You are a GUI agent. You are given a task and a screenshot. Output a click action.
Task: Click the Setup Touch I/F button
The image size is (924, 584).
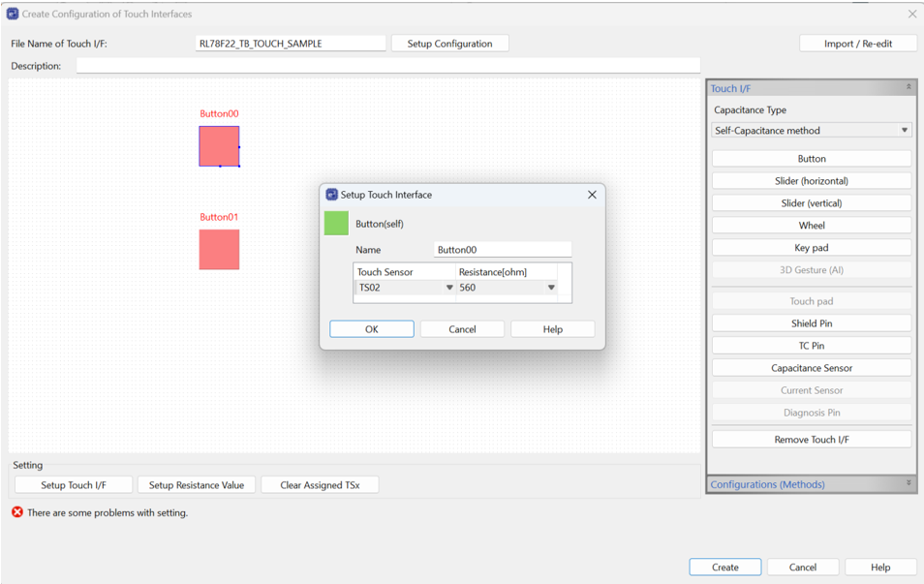point(74,485)
